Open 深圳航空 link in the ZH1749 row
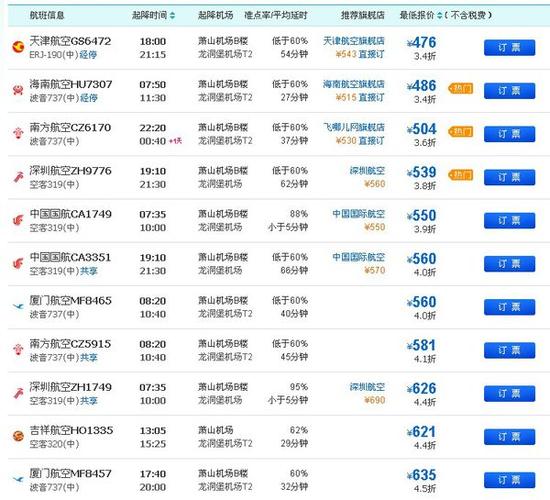Screen dimensions: 550x500 pyautogui.click(x=367, y=387)
